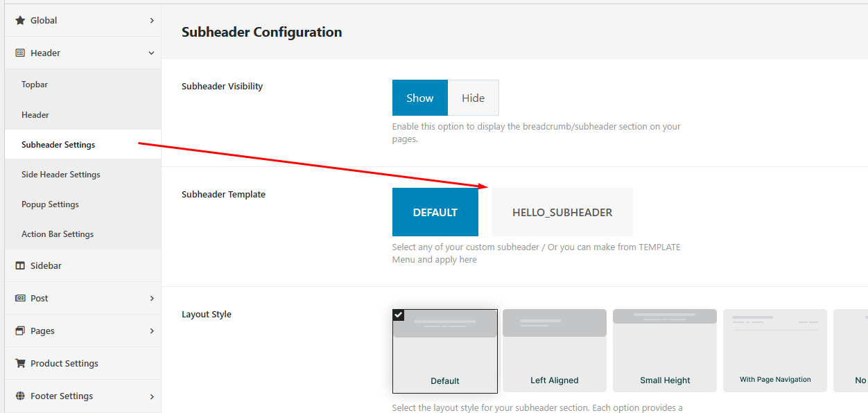Image resolution: width=868 pixels, height=413 pixels.
Task: Open Side Header Settings submenu
Action: coord(61,175)
